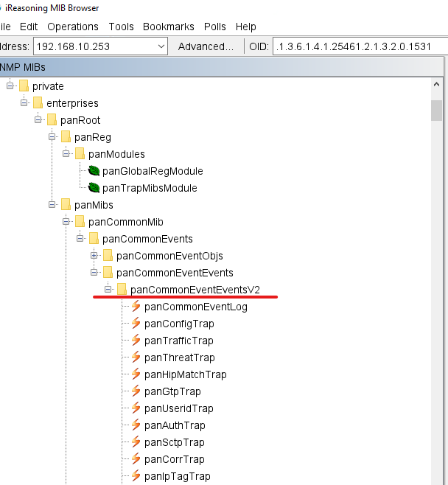
Task: Click the private folder icon
Action: coord(24,86)
